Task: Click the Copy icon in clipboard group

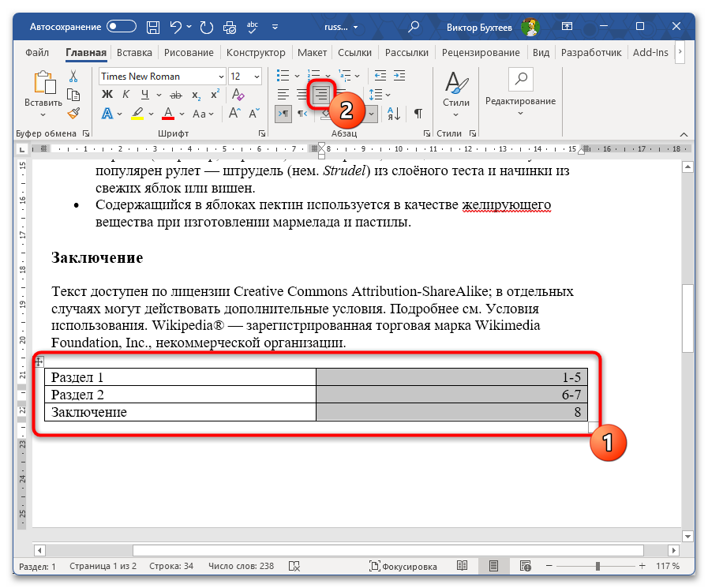Action: [73, 95]
